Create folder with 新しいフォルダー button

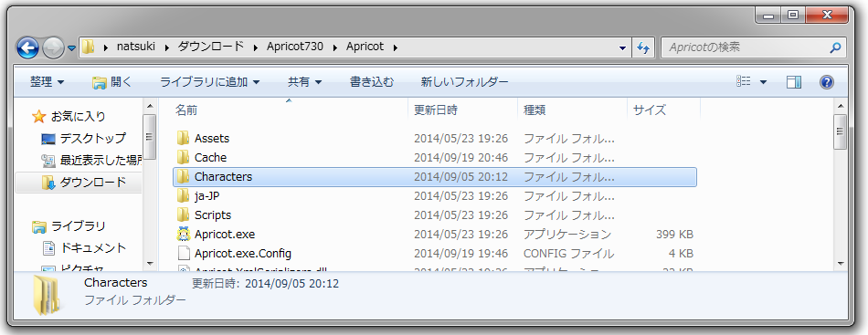click(x=464, y=82)
